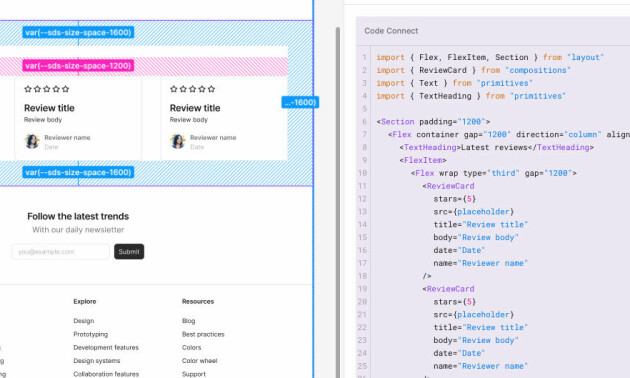Click src={placeholder} on code line 13

coord(473,212)
